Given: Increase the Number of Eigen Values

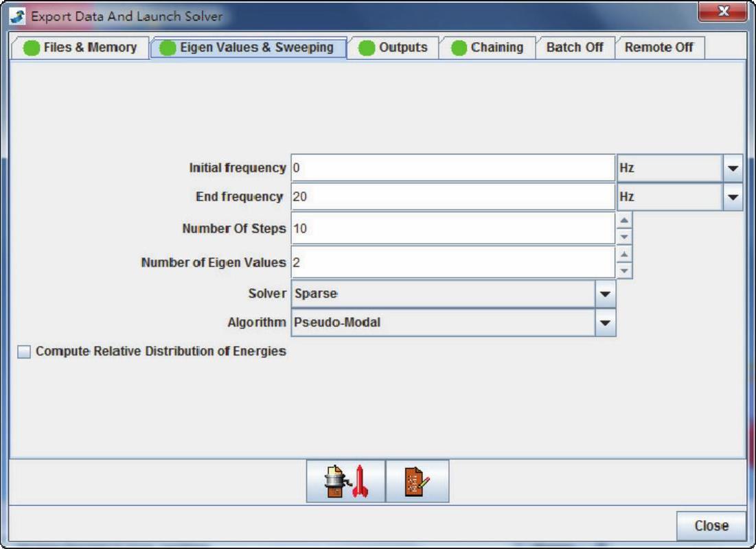Looking at the screenshot, I should click(623, 255).
